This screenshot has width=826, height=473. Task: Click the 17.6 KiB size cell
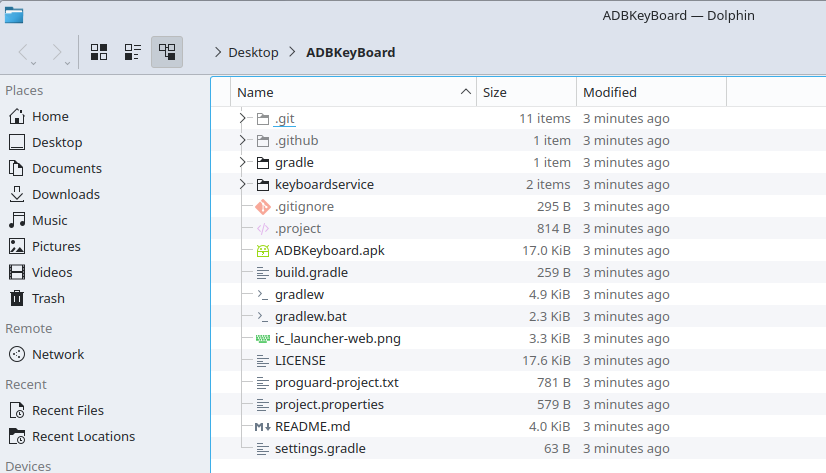(x=546, y=361)
